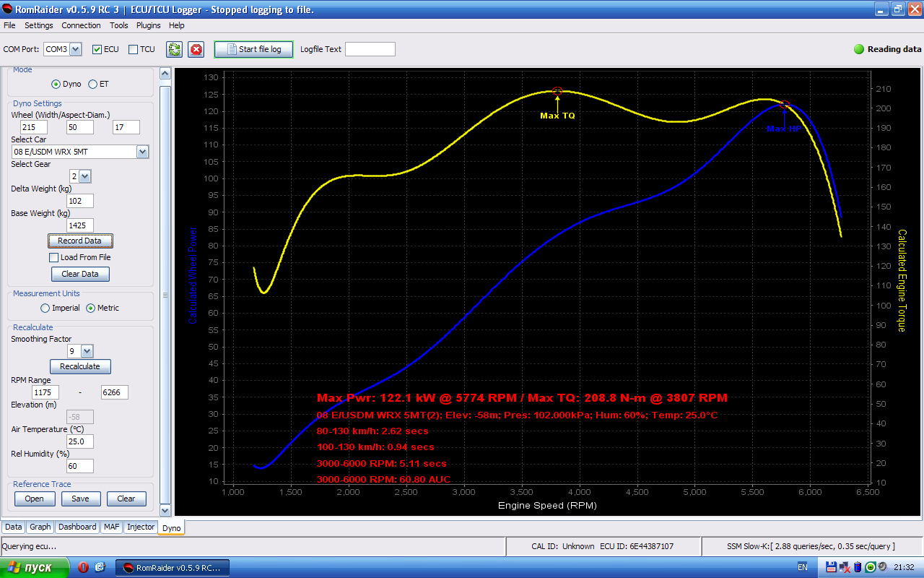
Task: Open the Smoothing Factor dropdown
Action: [87, 351]
